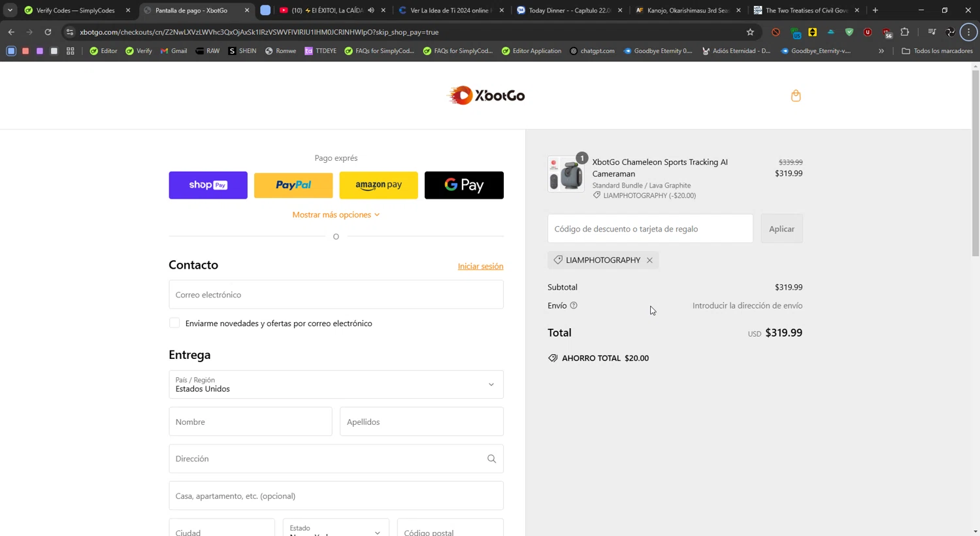Mute the YouTube tab audio icon
Image resolution: width=980 pixels, height=536 pixels.
tap(371, 10)
